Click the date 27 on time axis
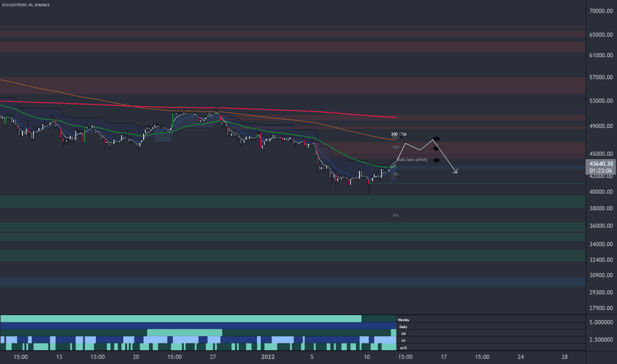Image resolution: width=617 pixels, height=364 pixels. [x=213, y=357]
